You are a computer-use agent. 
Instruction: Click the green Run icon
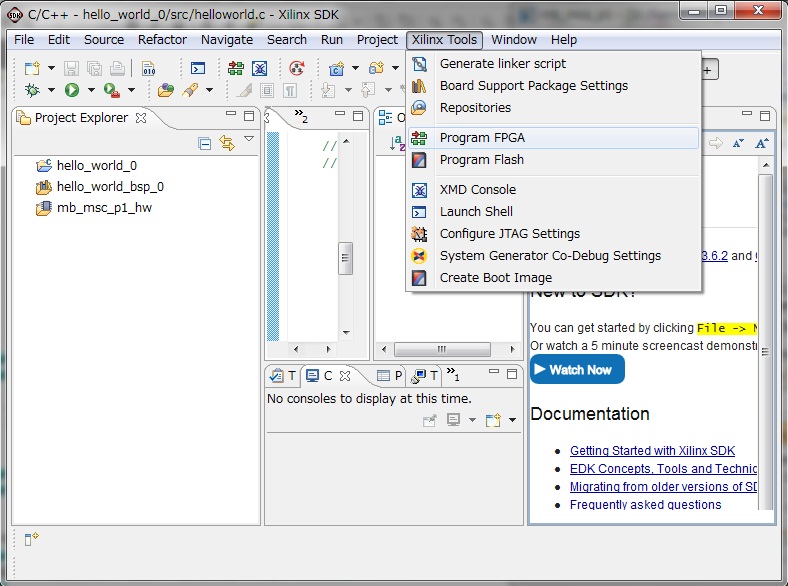[72, 90]
